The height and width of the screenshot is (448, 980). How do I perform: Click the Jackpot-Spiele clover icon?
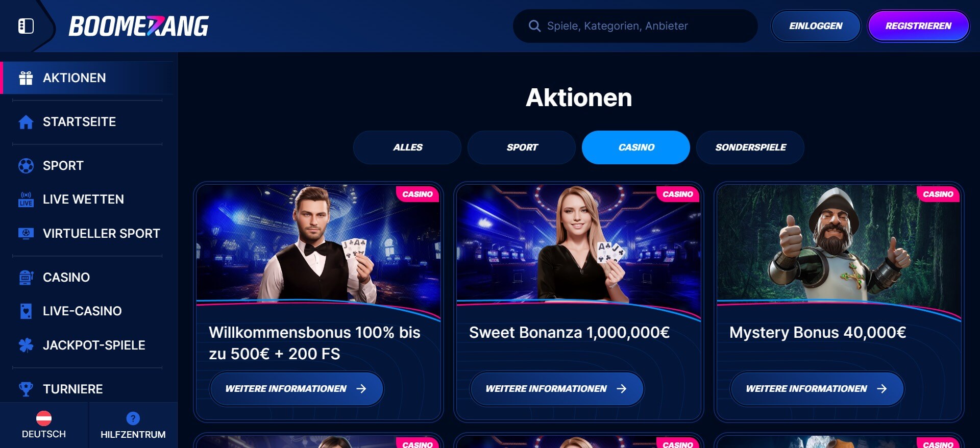[26, 345]
